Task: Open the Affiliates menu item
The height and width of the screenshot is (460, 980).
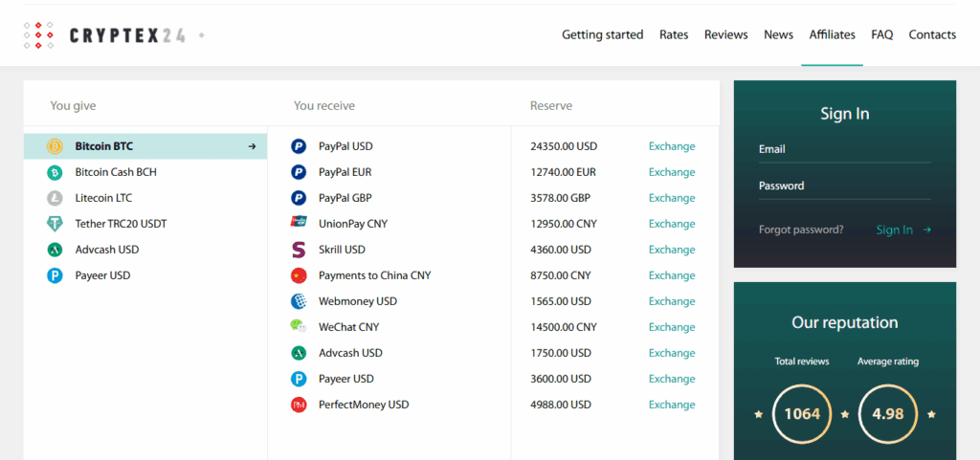Action: click(x=832, y=35)
